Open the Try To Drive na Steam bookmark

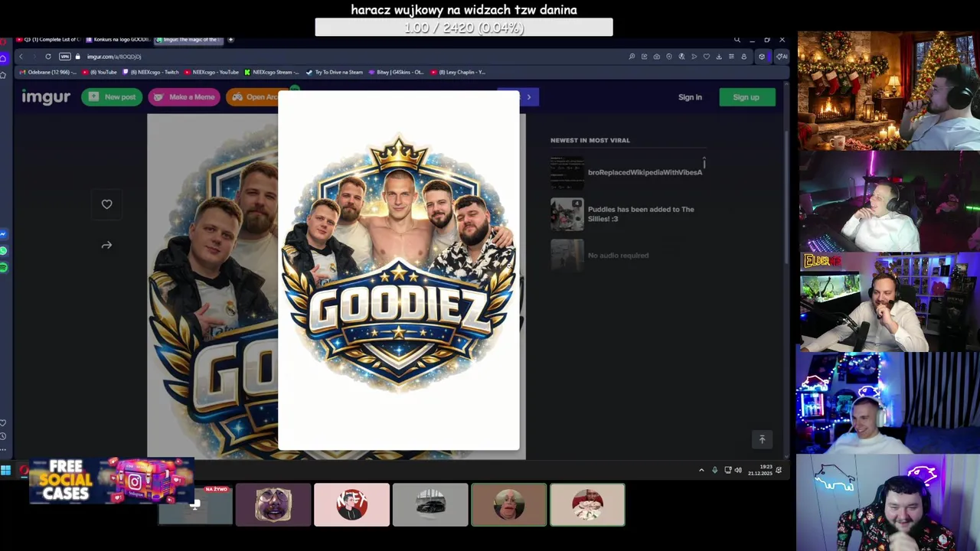pos(334,72)
